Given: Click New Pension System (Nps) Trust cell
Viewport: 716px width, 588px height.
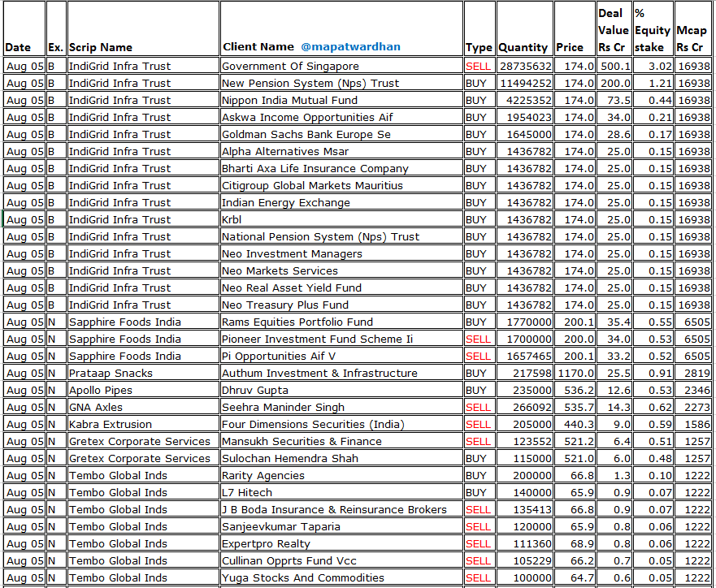Looking at the screenshot, I should click(x=341, y=83).
